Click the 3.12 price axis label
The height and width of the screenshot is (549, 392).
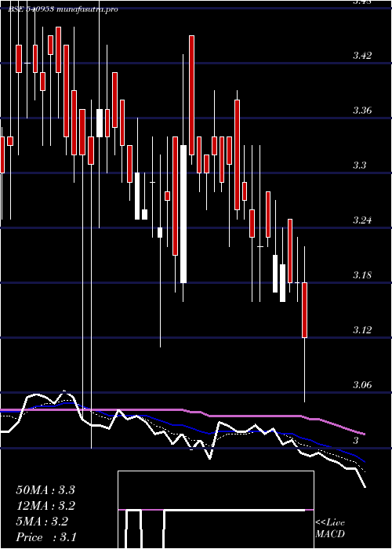tap(362, 330)
